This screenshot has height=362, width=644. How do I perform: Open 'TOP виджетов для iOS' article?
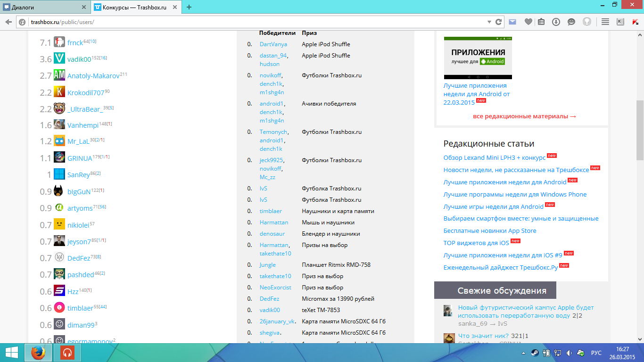pos(477,243)
